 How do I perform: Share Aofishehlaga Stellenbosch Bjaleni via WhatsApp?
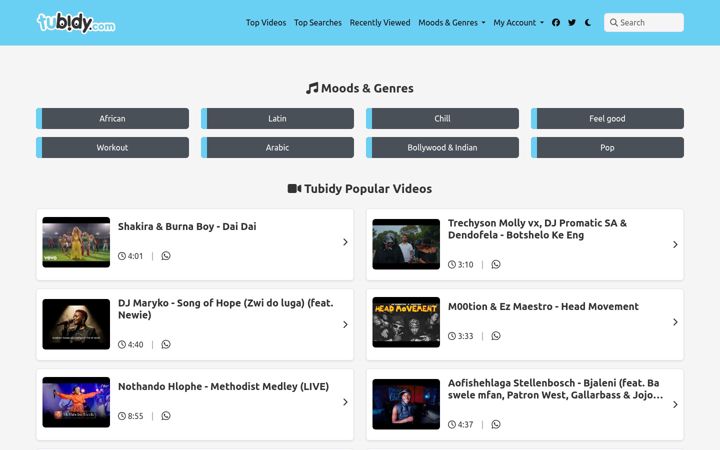pos(496,424)
